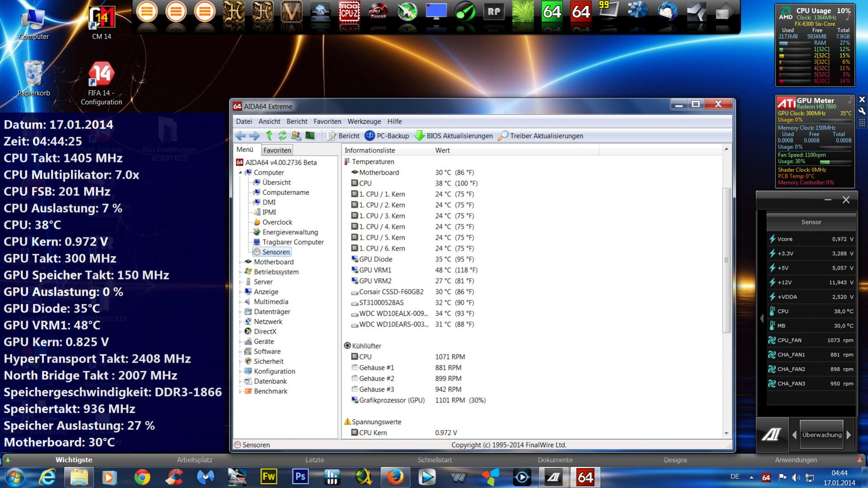
Task: Click BIOS Aktualisierungen in the toolbar
Action: pos(454,136)
